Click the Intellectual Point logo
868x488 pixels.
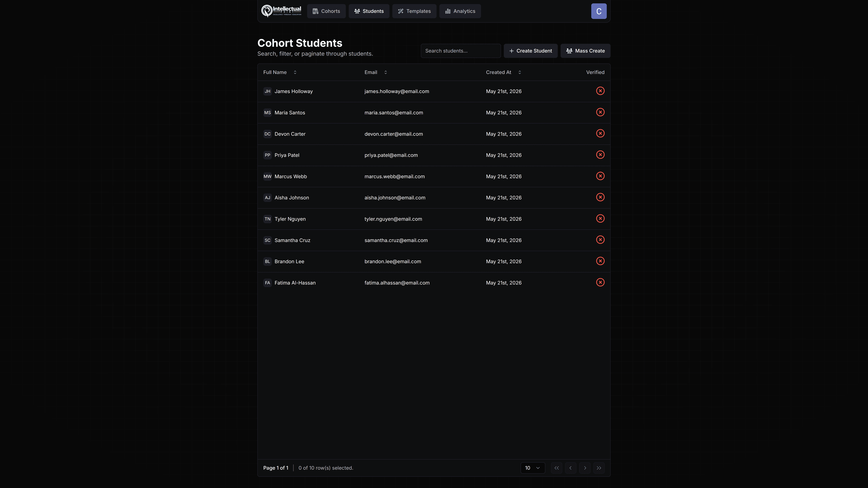point(281,11)
